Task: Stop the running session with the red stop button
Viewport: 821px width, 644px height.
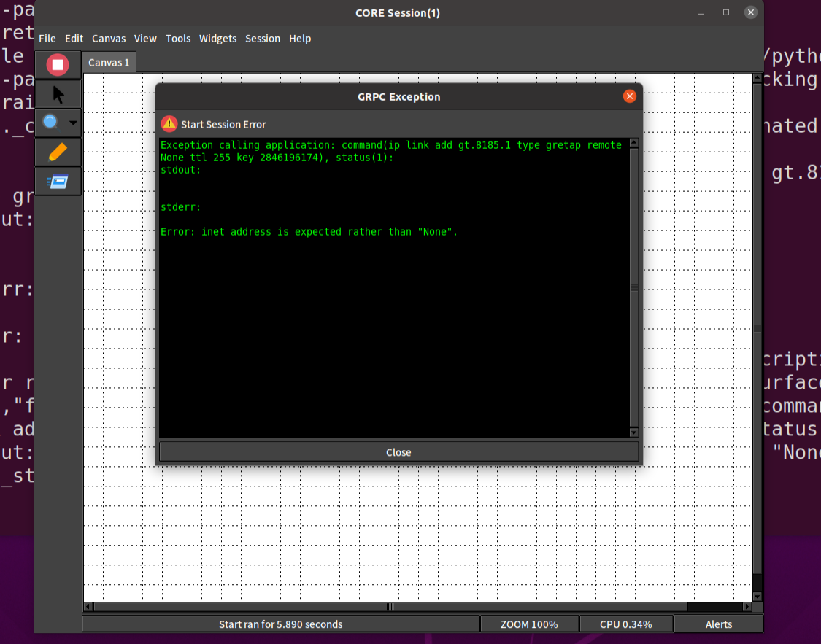Action: point(58,64)
